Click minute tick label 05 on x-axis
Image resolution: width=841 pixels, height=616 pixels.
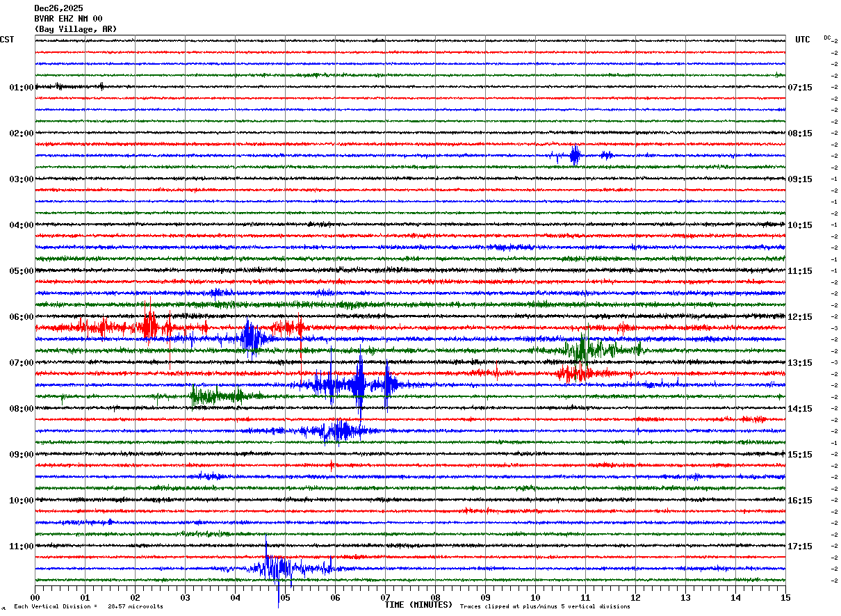coord(285,598)
